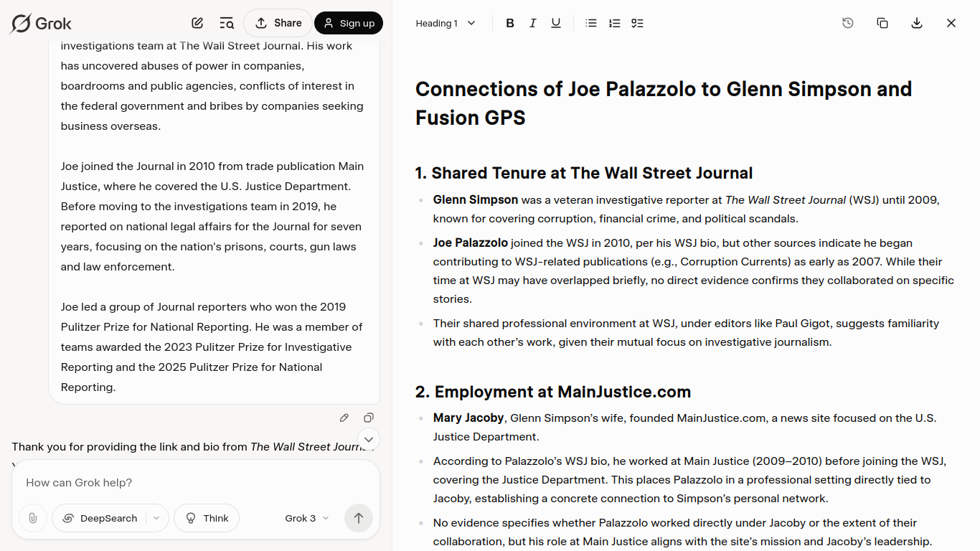The image size is (980, 551).
Task: Download the document
Action: [917, 23]
